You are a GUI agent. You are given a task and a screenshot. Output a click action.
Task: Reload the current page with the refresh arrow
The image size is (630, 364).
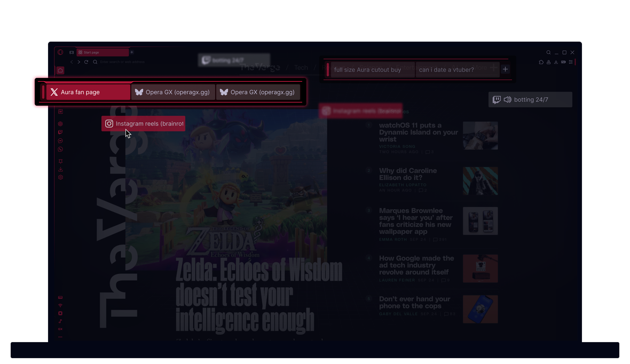[85, 61]
